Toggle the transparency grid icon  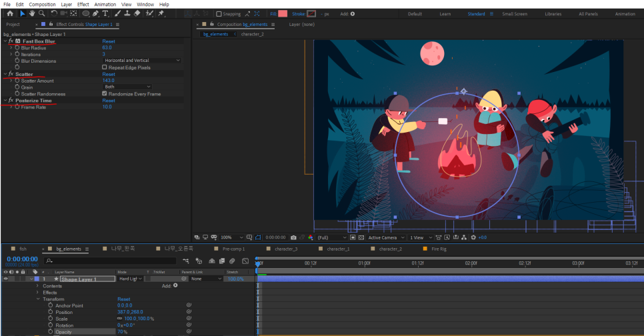(x=361, y=237)
